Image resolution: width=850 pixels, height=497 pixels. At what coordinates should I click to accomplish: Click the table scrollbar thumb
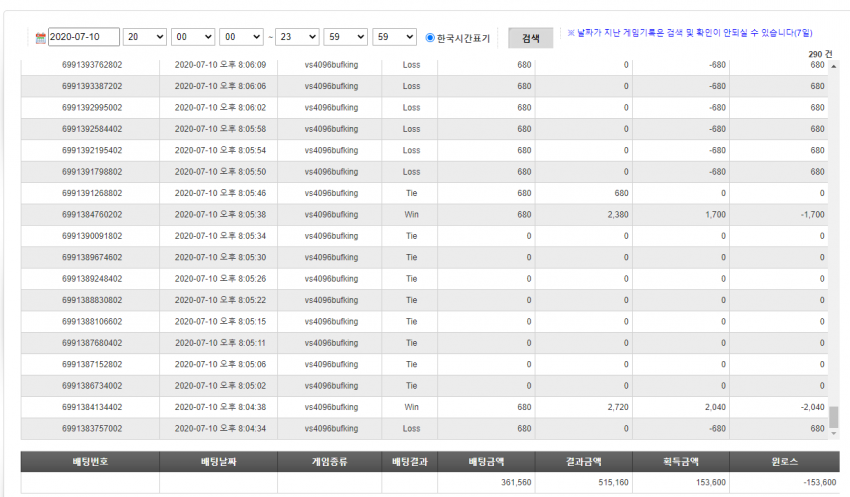pyautogui.click(x=834, y=417)
